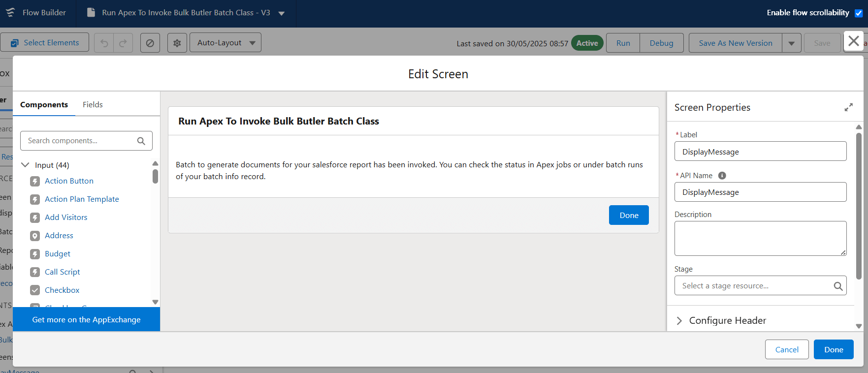Click the Search components field

coord(86,141)
